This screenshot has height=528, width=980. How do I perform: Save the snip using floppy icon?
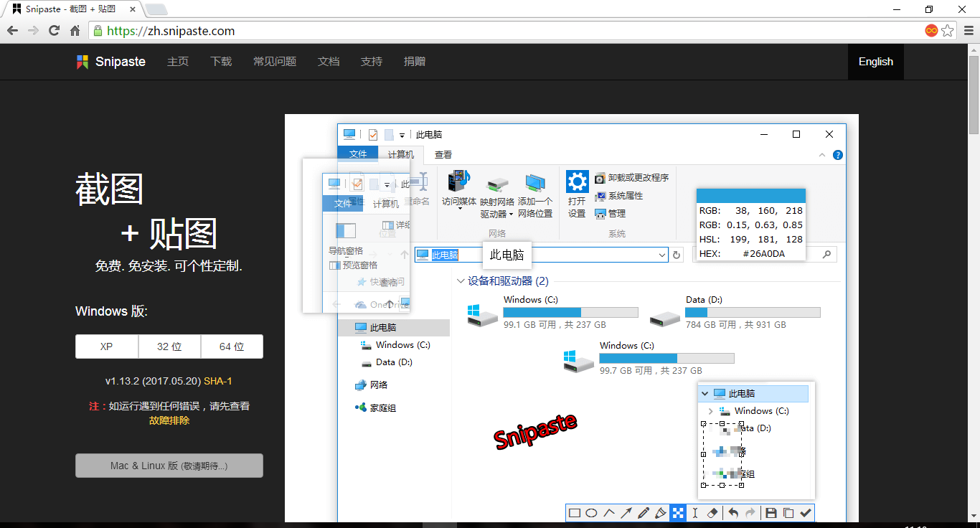tap(771, 513)
